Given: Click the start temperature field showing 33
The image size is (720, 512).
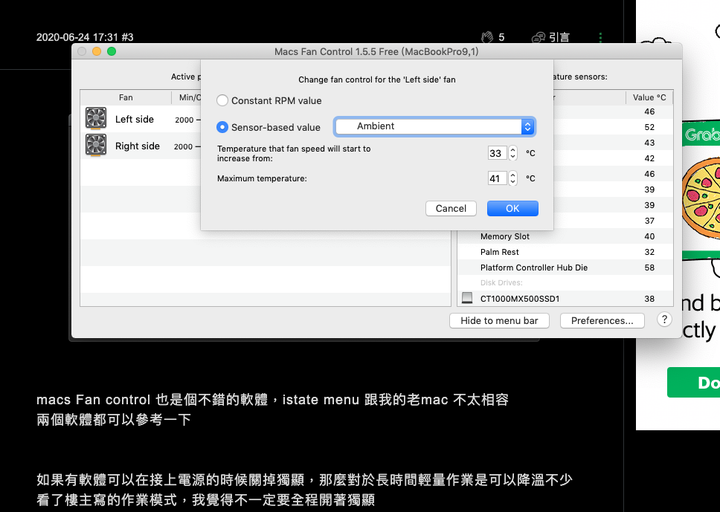Looking at the screenshot, I should point(496,153).
